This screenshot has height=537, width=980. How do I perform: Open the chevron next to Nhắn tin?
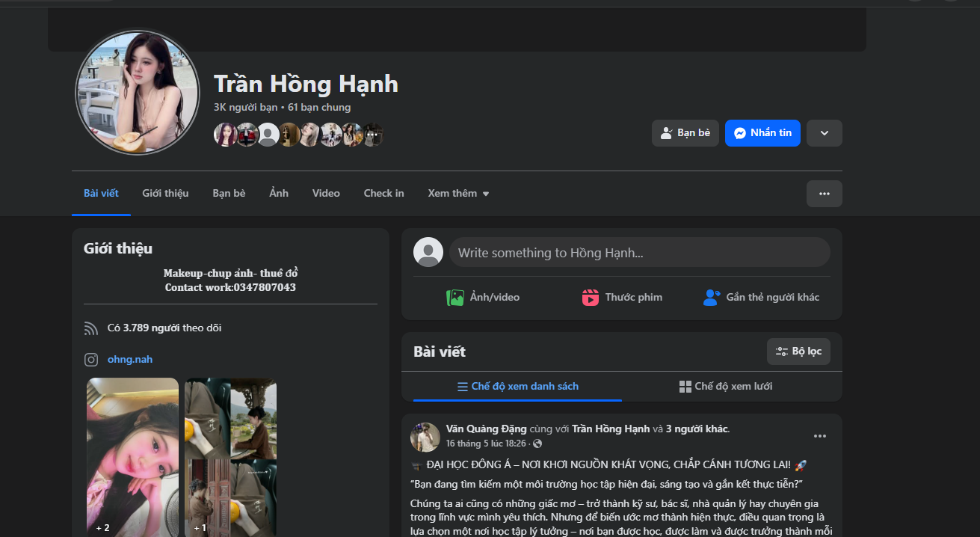(824, 132)
